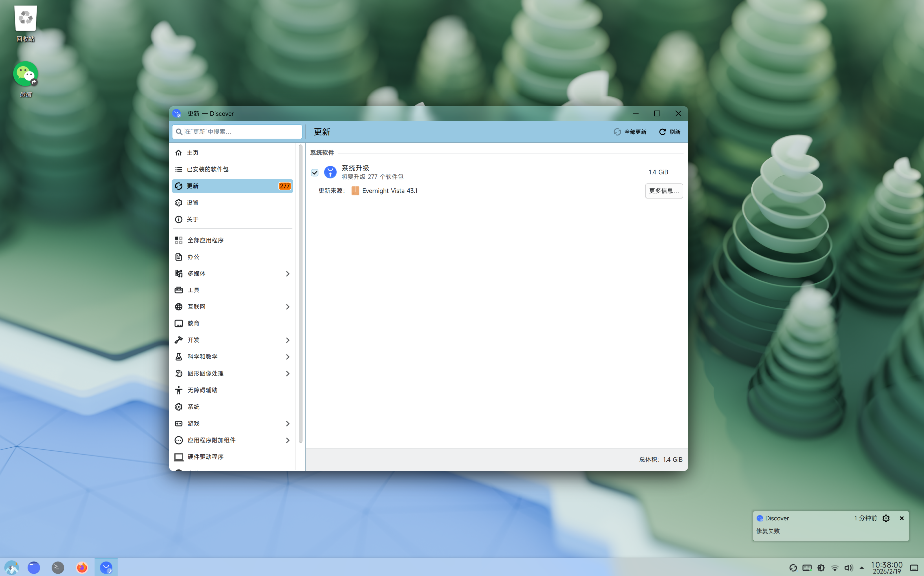
Task: Open the Settings (设置) sidebar item
Action: pos(192,203)
